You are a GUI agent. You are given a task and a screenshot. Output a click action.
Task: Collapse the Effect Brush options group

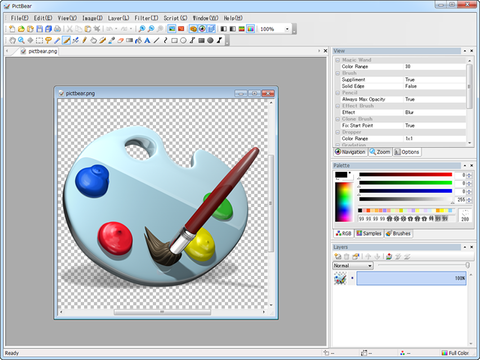[x=338, y=106]
